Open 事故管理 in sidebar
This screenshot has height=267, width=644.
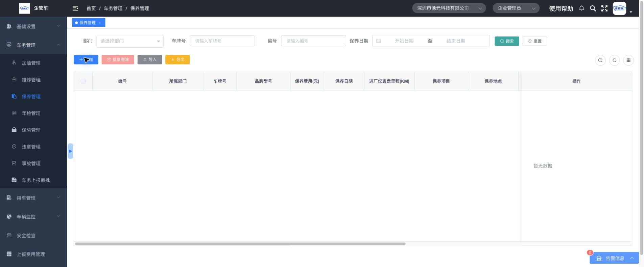tap(31, 163)
